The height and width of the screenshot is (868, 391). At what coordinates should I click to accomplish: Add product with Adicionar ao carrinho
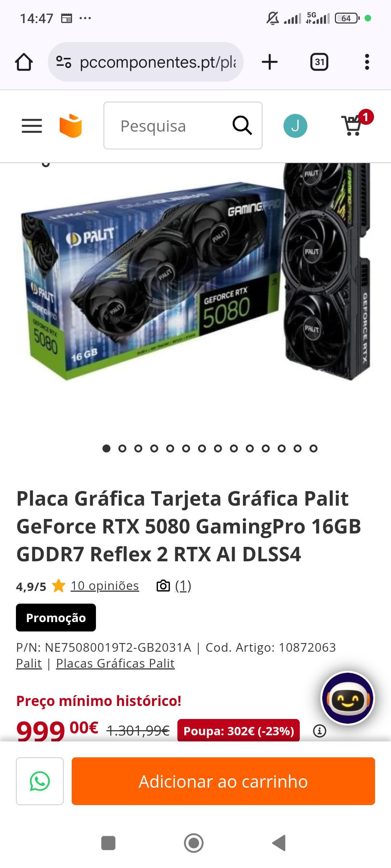pyautogui.click(x=223, y=781)
